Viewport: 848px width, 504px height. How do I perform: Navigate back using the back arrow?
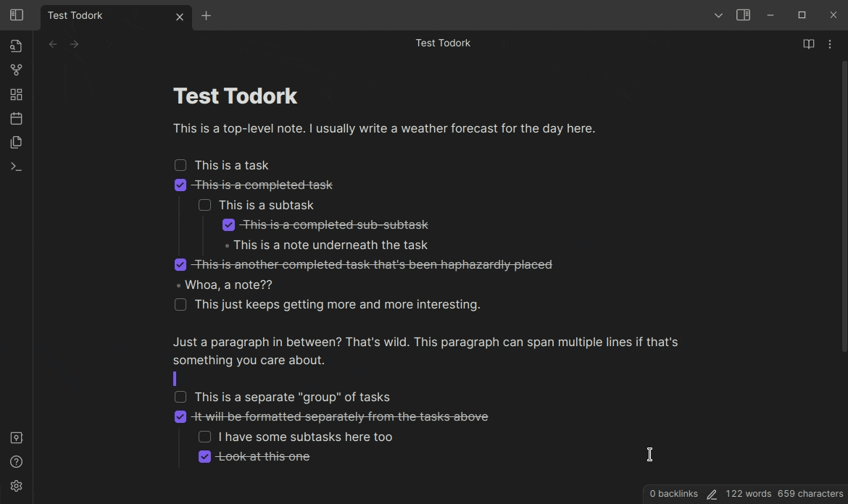(52, 44)
